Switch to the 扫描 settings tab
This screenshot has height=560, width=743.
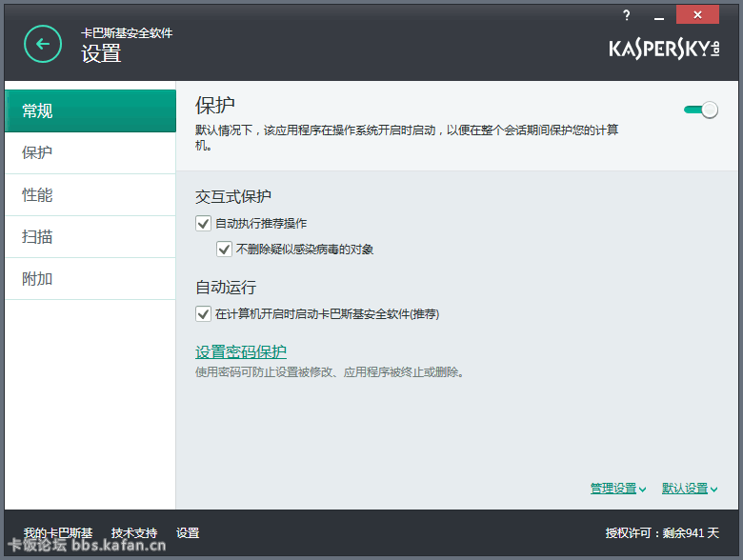[x=90, y=237]
